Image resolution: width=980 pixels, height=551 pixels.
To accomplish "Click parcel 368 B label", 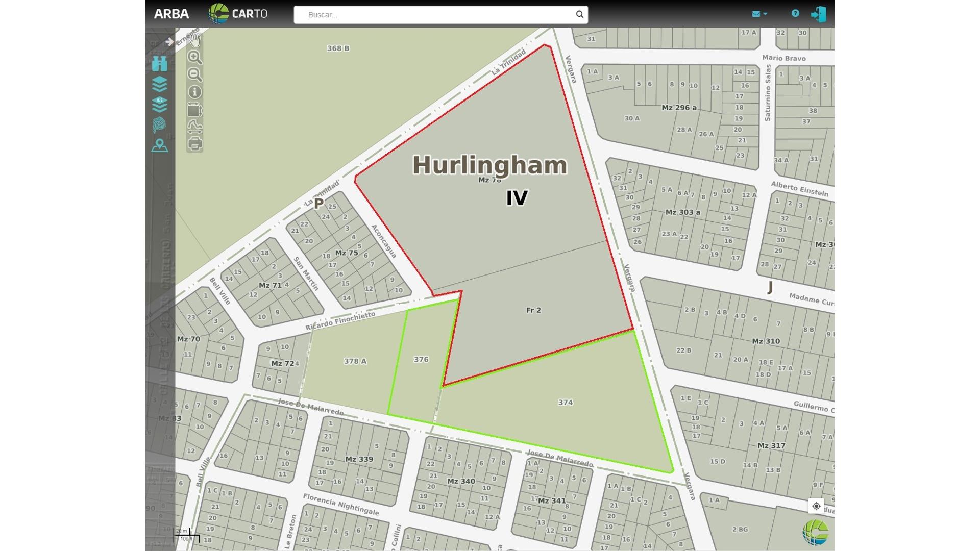I will (338, 48).
